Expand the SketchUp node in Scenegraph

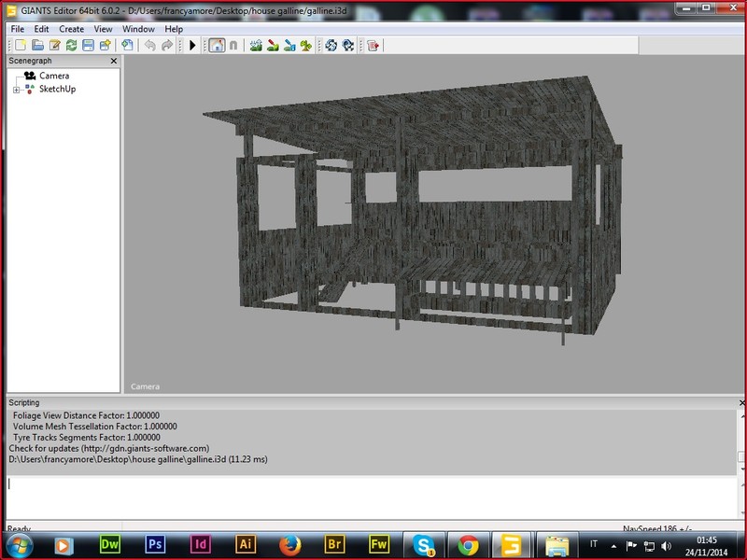(16, 90)
